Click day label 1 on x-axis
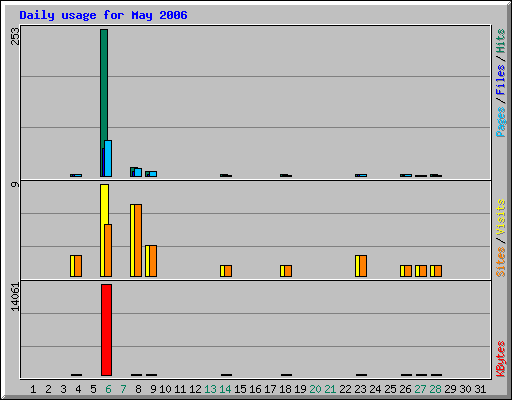This screenshot has width=512, height=400. click(x=33, y=389)
